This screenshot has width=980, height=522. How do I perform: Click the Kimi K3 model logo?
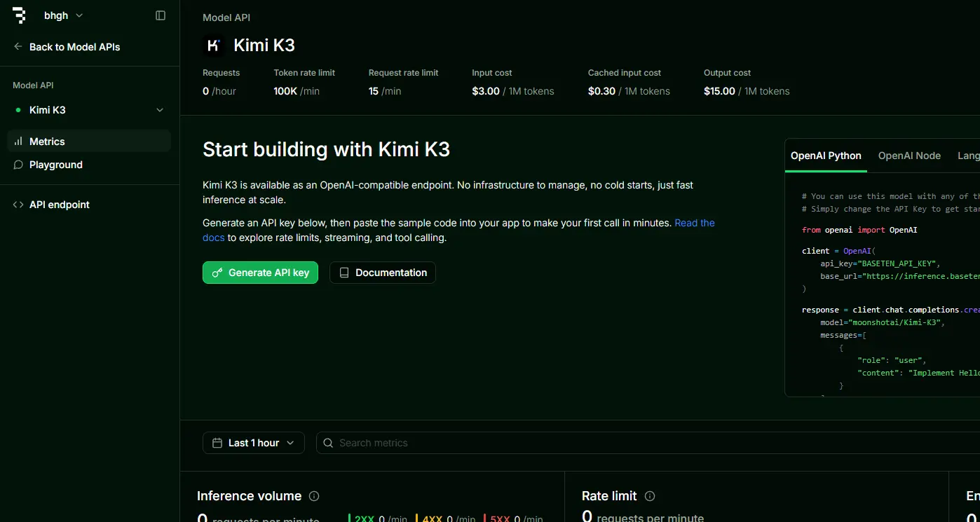[x=213, y=46]
